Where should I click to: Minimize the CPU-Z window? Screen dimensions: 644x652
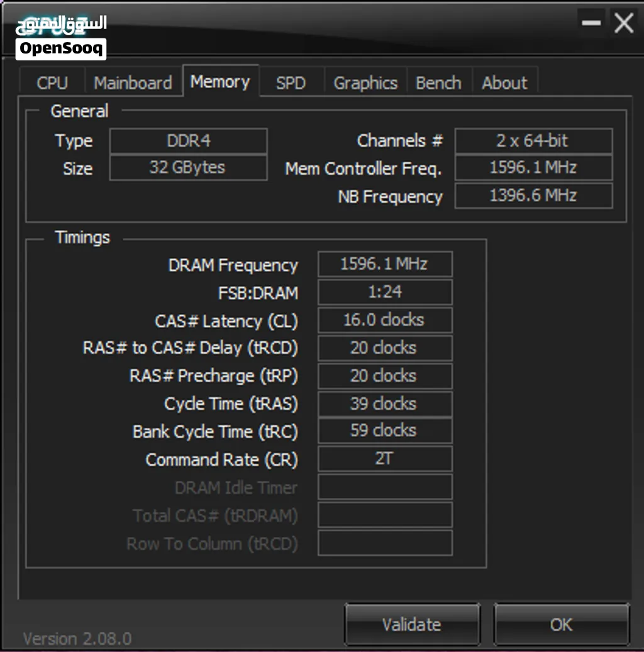point(591,23)
